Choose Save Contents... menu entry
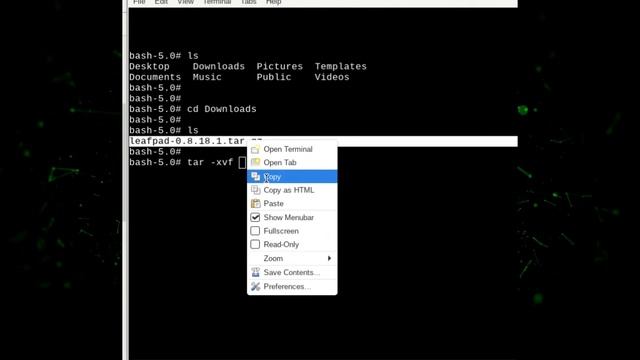The height and width of the screenshot is (360, 640). (292, 272)
